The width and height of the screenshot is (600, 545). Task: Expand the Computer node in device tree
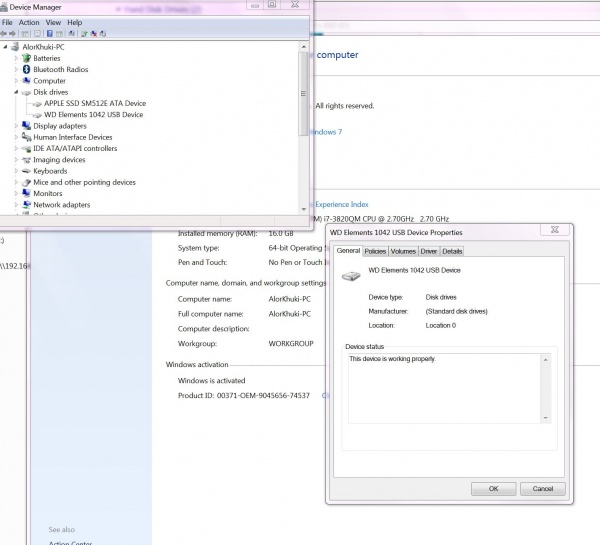click(x=16, y=81)
